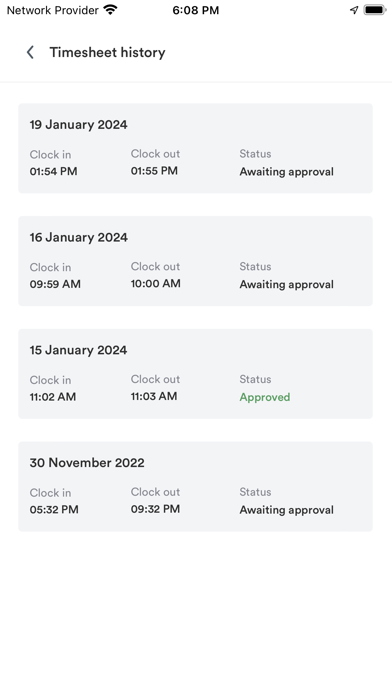Open the 19 January 2024 timesheet card
The width and height of the screenshot is (392, 696).
(195, 148)
